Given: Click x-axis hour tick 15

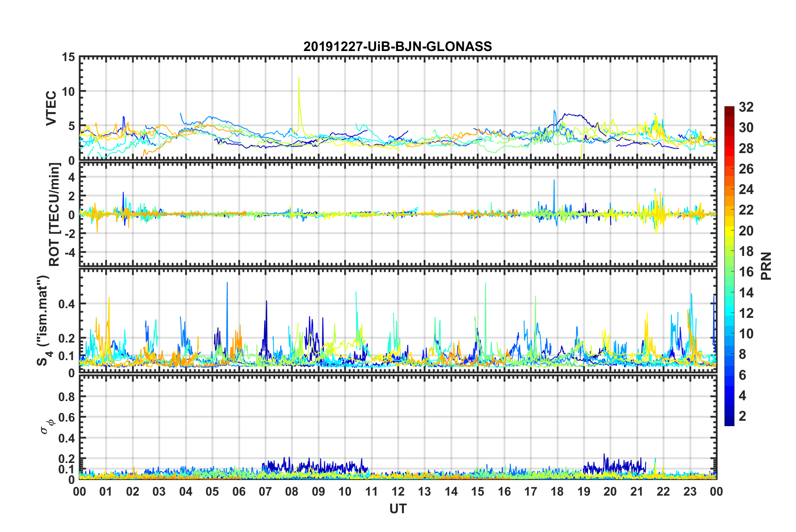Looking at the screenshot, I should pos(478,491).
